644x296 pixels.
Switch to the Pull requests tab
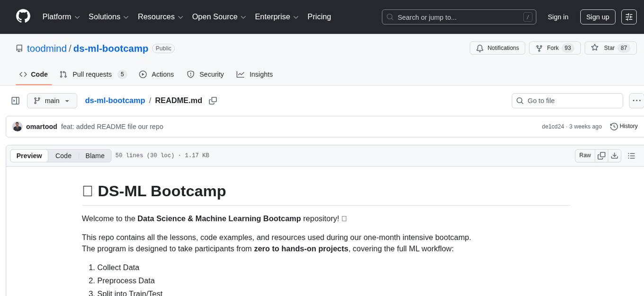click(x=92, y=74)
